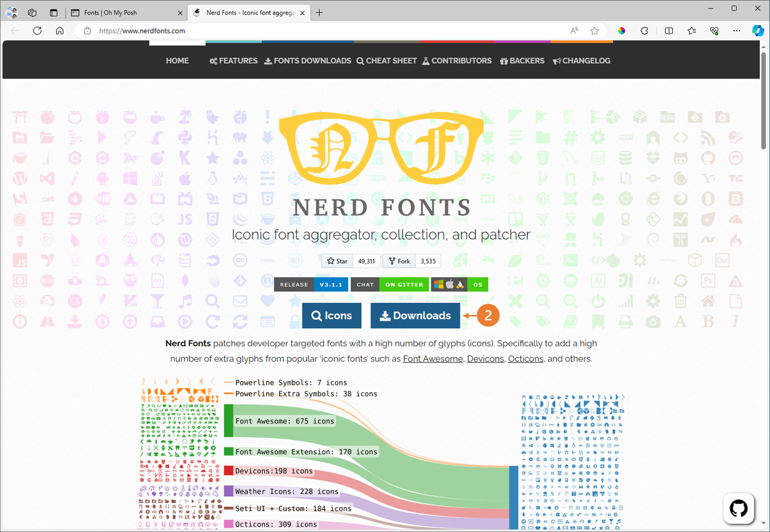Click the Octicons: 309 icons label
Screen dimensions: 770x532
pos(276,524)
